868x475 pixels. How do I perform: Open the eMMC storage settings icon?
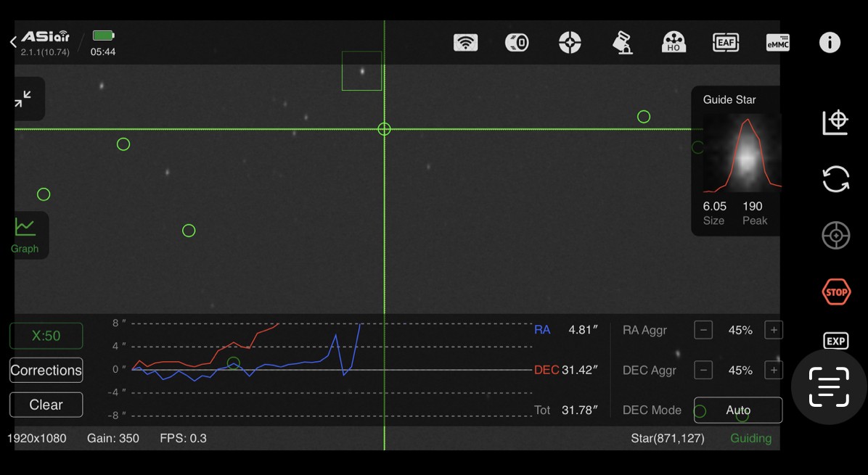pos(778,43)
